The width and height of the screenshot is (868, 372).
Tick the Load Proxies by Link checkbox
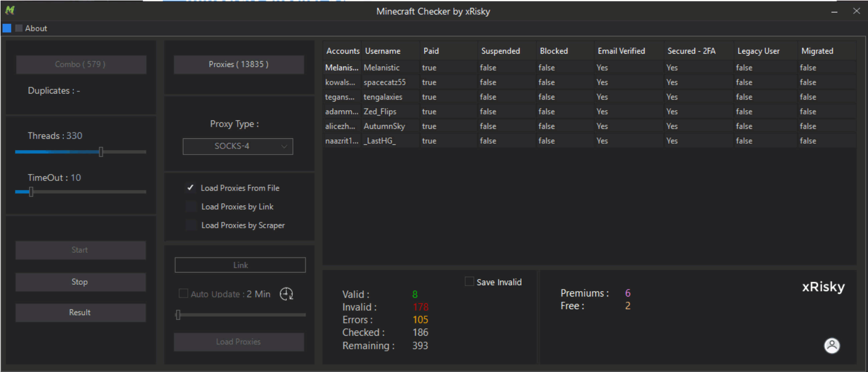(191, 206)
